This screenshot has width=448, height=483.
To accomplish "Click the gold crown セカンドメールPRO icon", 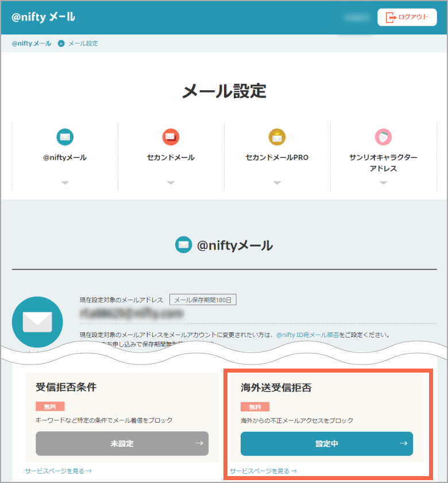I will [277, 137].
